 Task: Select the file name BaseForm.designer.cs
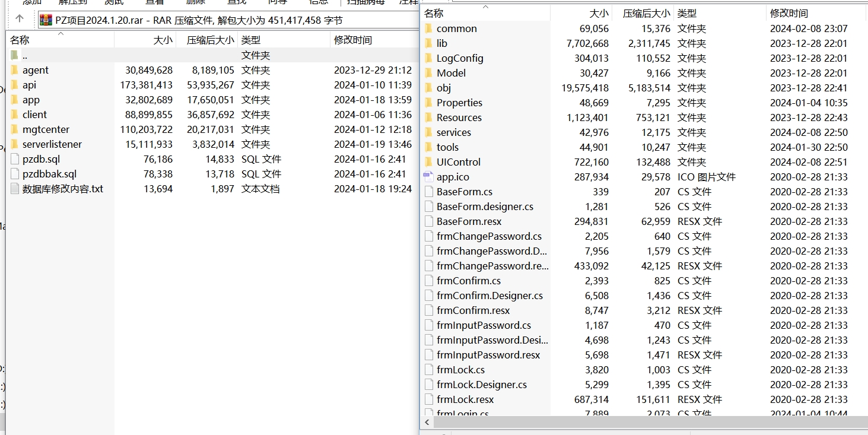click(485, 207)
